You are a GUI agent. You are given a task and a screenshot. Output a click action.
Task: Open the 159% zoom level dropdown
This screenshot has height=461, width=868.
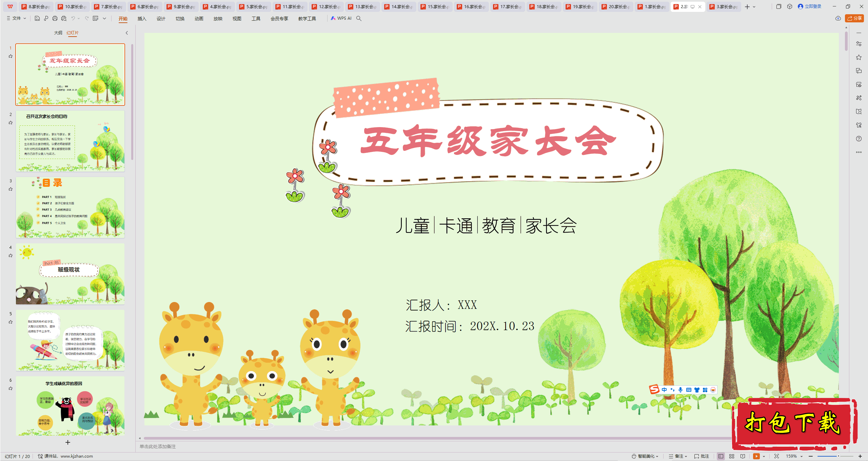(794, 456)
